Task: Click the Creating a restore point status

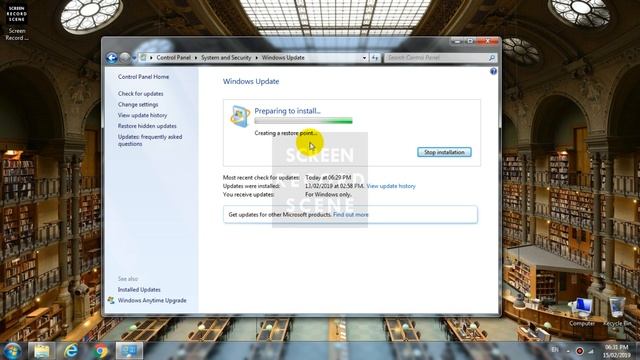Action: (x=286, y=133)
